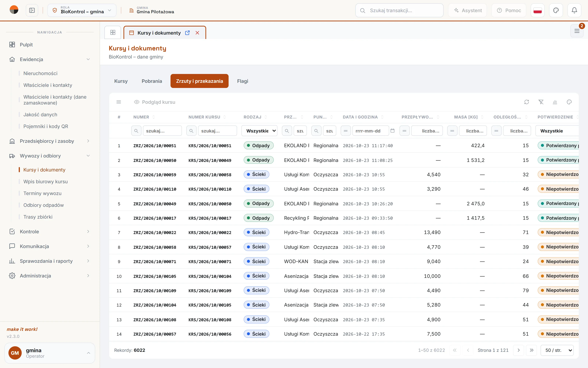The image size is (588, 368).
Task: Refresh the table data
Action: click(x=526, y=102)
